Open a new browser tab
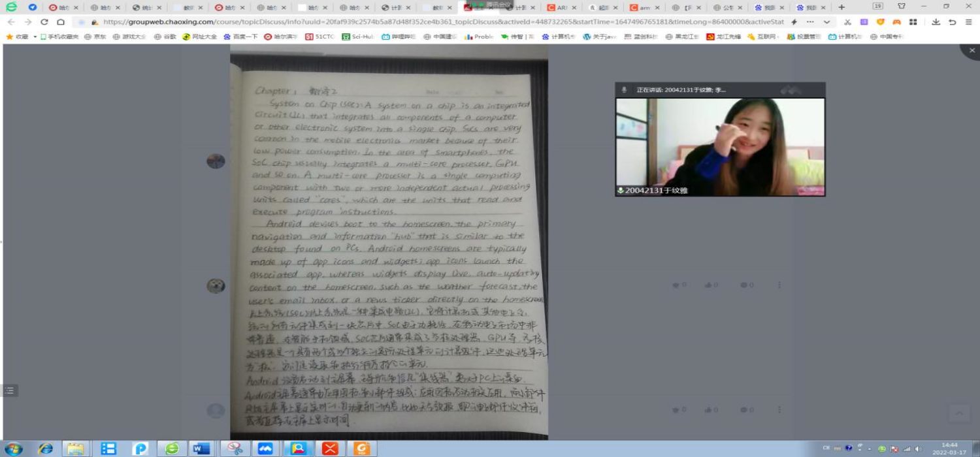980x457 pixels. click(841, 7)
